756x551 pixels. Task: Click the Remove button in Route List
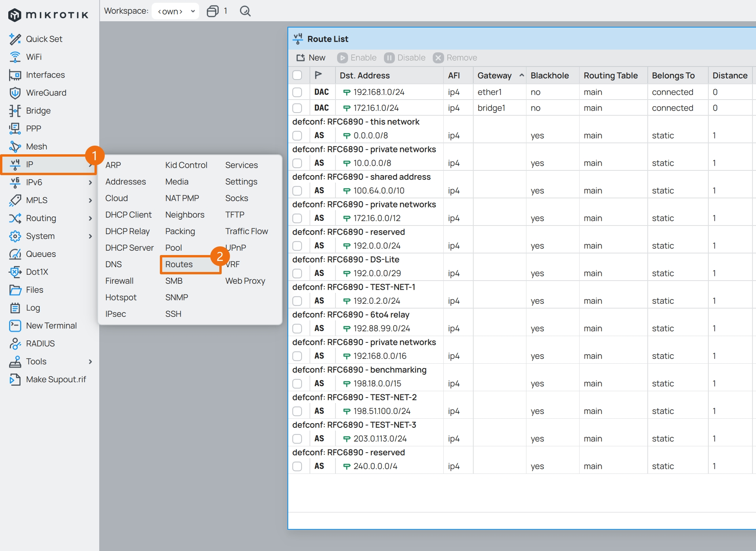tap(455, 58)
